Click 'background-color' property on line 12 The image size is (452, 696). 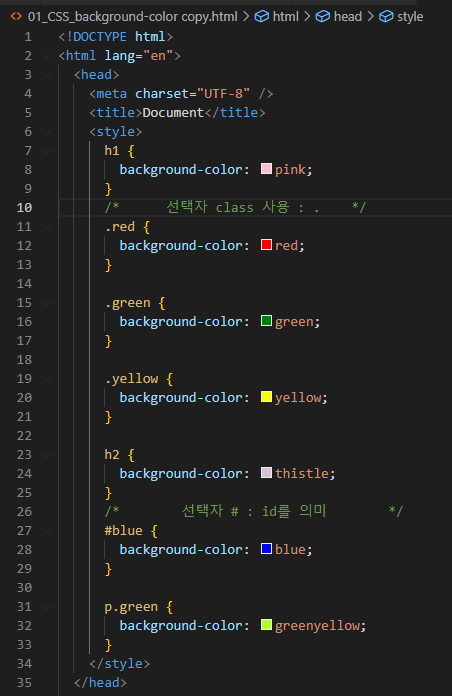pyautogui.click(x=181, y=245)
